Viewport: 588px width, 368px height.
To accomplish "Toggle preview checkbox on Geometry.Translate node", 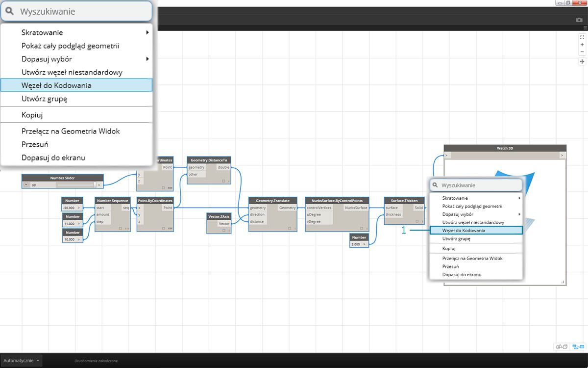I will 290,229.
